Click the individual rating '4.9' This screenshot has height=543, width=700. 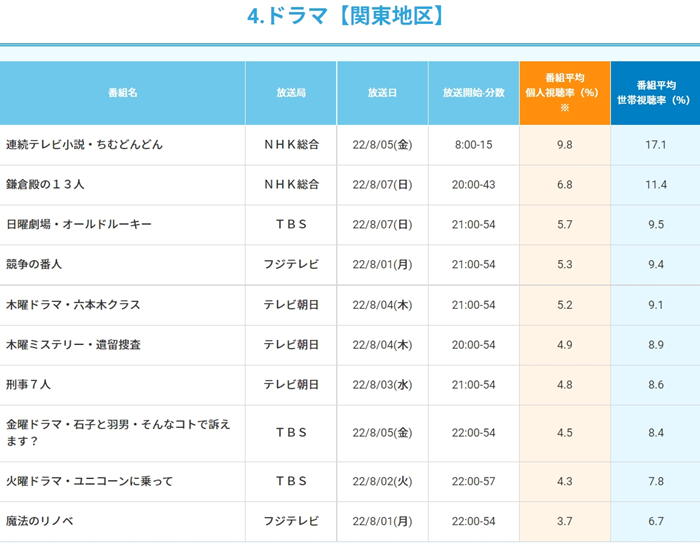click(565, 345)
